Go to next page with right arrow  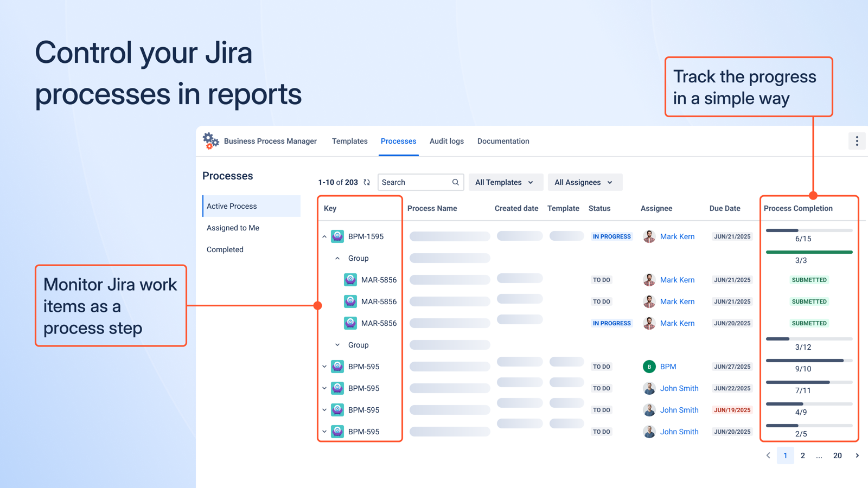point(857,455)
